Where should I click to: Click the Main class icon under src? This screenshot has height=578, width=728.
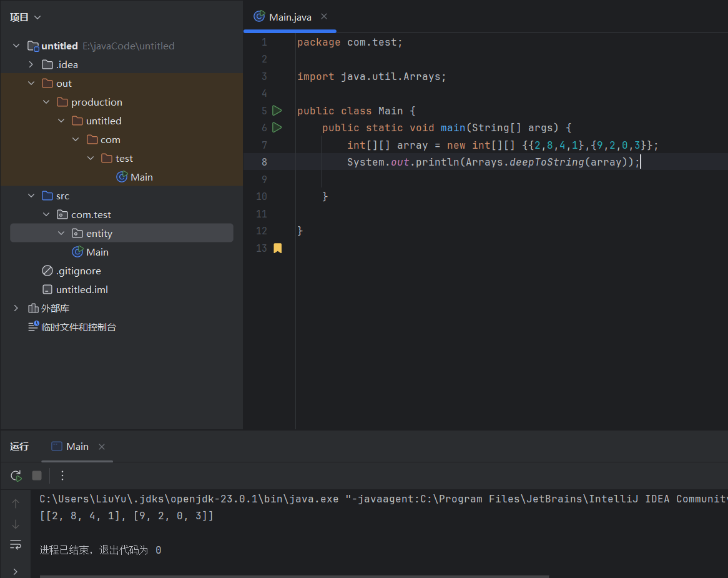coord(77,252)
